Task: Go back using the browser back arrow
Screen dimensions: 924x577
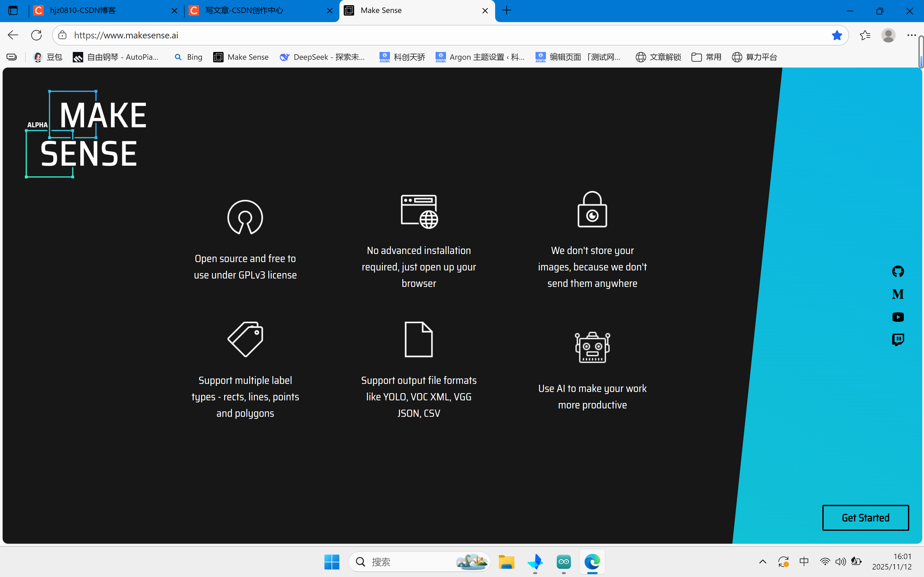Action: point(13,35)
